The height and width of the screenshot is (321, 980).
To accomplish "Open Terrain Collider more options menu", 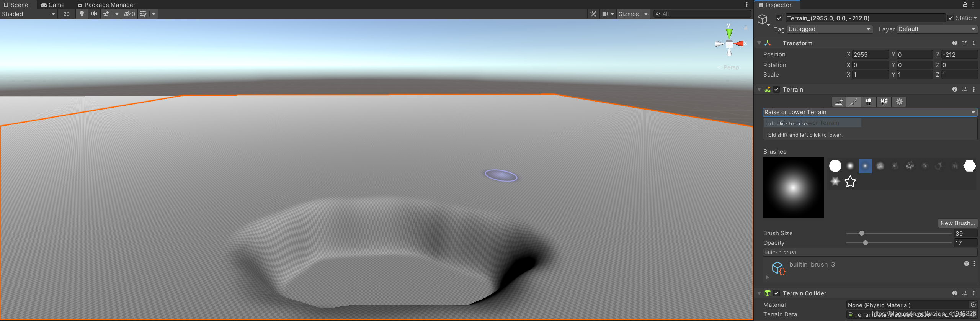I will (x=974, y=293).
